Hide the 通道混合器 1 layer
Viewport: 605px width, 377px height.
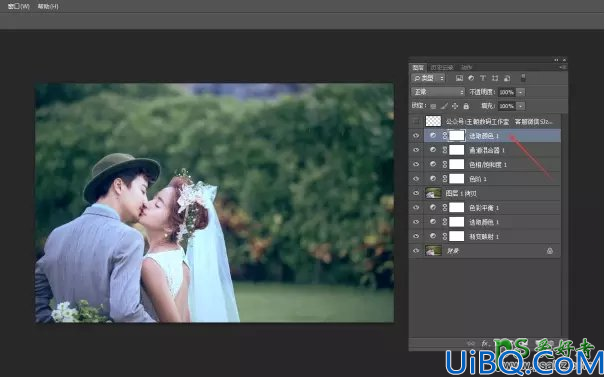coord(416,150)
